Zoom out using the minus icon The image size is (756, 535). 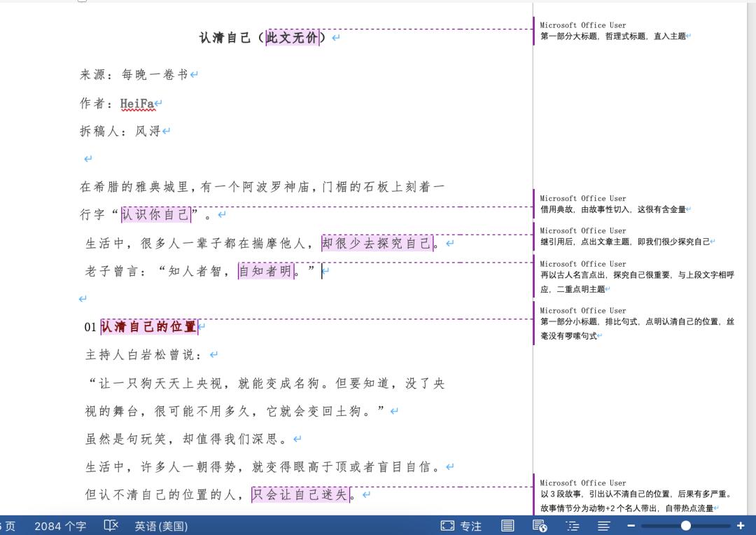click(631, 526)
